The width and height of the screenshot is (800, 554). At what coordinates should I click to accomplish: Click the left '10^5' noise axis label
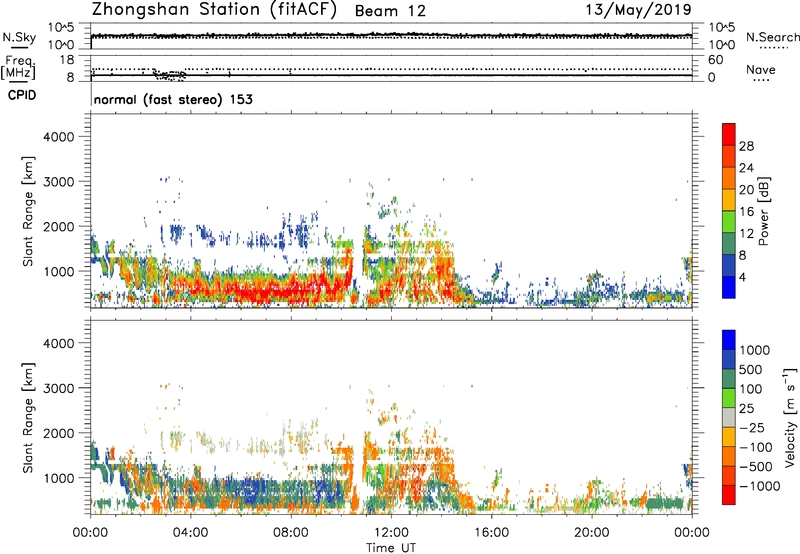click(x=61, y=28)
